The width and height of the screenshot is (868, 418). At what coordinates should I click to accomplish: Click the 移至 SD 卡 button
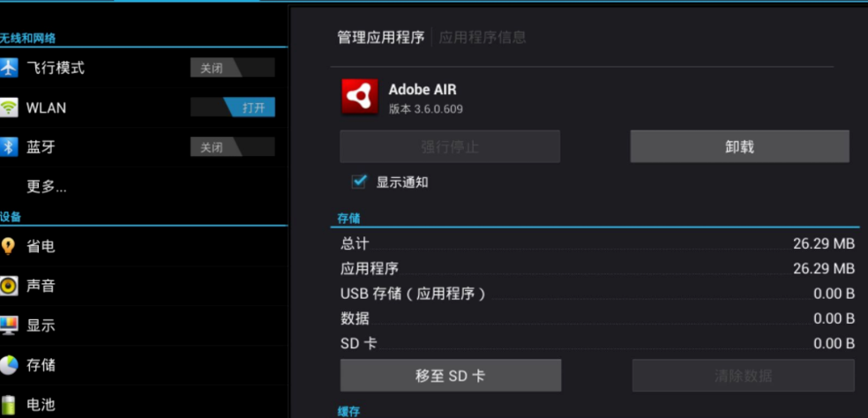pos(451,376)
